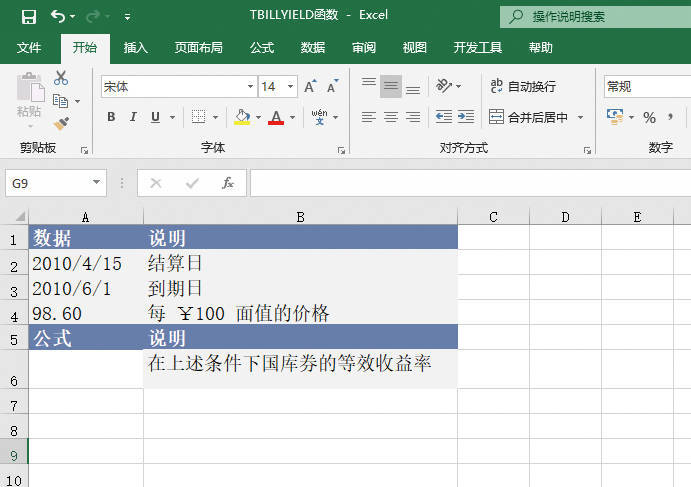Click the Increase Font Size icon
The width and height of the screenshot is (691, 487).
[x=310, y=87]
